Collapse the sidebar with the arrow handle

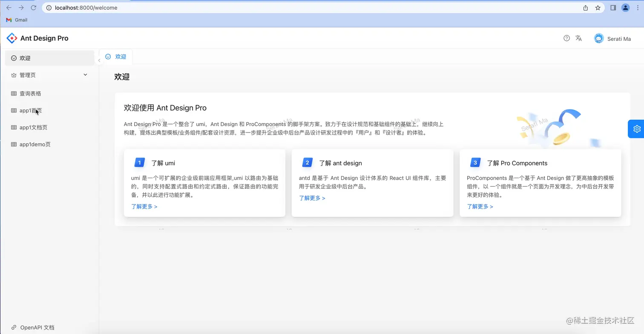click(99, 60)
